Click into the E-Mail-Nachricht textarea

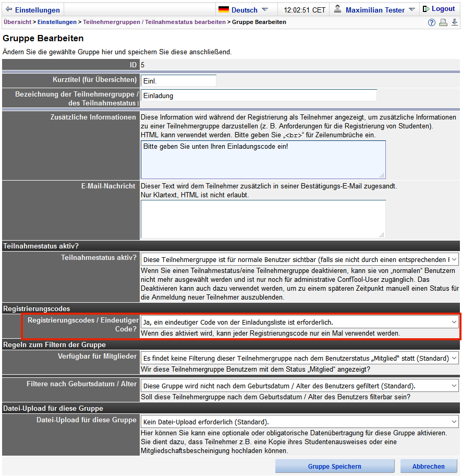click(263, 219)
